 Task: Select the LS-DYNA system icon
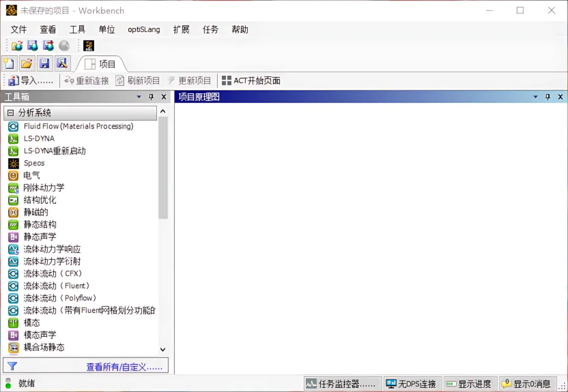pos(13,139)
